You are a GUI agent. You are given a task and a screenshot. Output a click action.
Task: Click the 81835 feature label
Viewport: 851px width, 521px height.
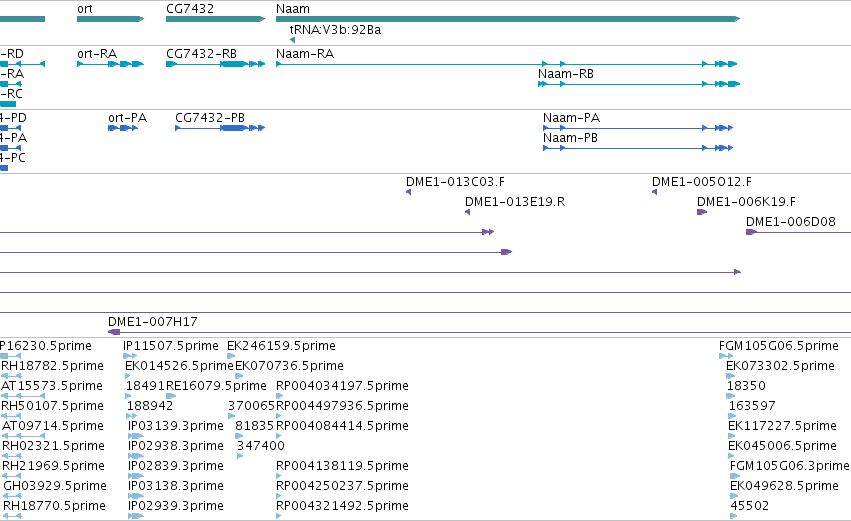(x=254, y=426)
